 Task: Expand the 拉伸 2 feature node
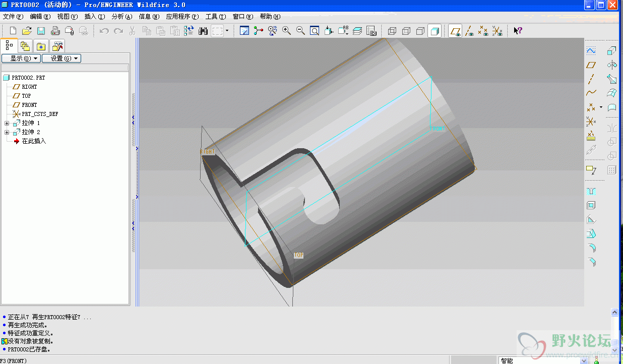[x=7, y=132]
